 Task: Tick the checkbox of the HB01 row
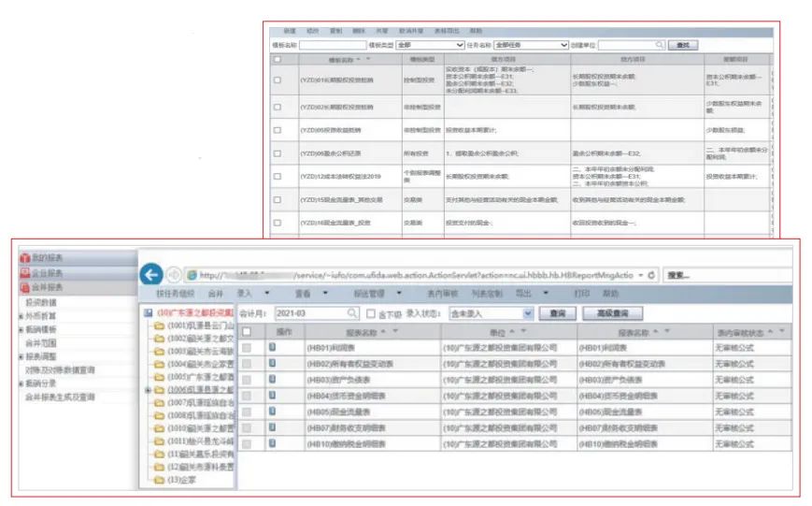point(247,348)
